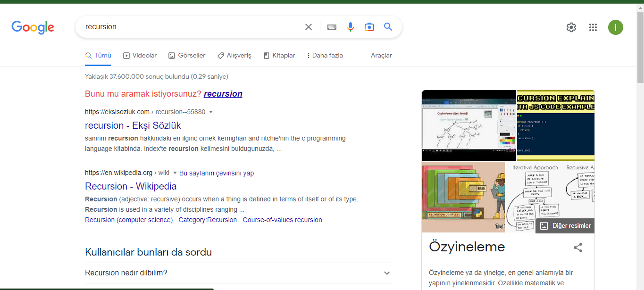Share the Özyineleme knowledge panel
The height and width of the screenshot is (290, 644).
coord(578,247)
